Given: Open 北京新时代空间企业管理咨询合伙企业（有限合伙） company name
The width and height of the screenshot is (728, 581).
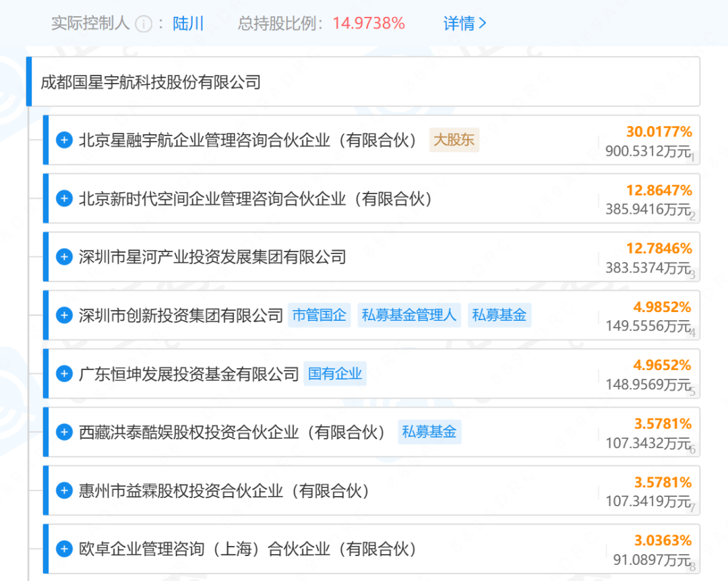Looking at the screenshot, I should (x=256, y=199).
